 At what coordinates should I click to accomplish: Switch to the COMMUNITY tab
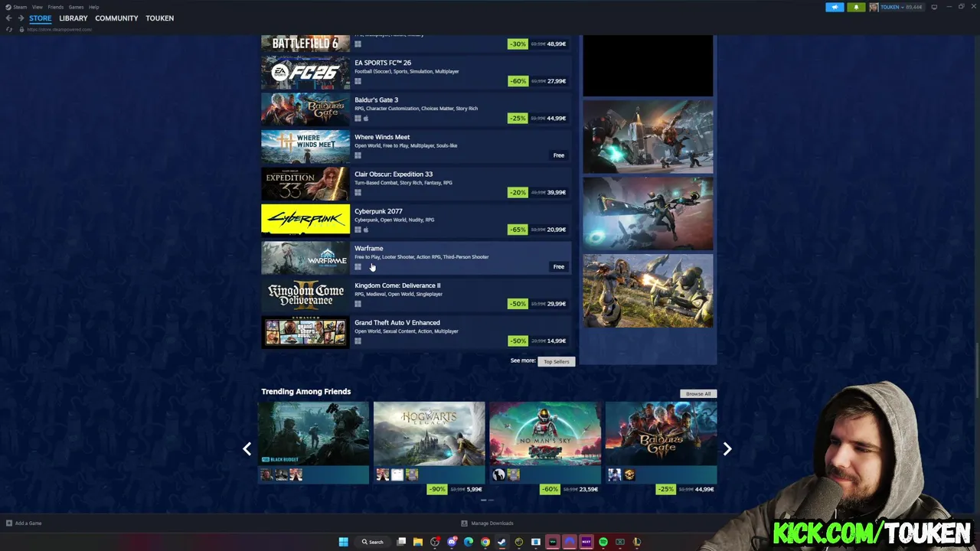pyautogui.click(x=116, y=18)
